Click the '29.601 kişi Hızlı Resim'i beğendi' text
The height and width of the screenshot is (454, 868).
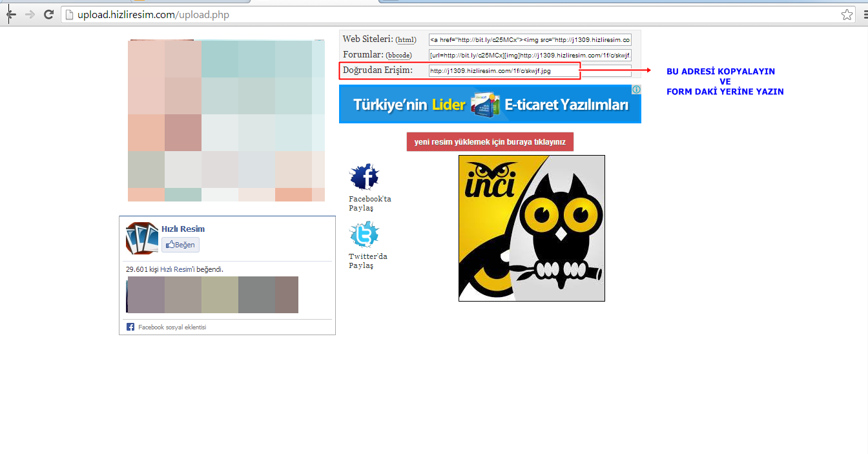tap(174, 269)
